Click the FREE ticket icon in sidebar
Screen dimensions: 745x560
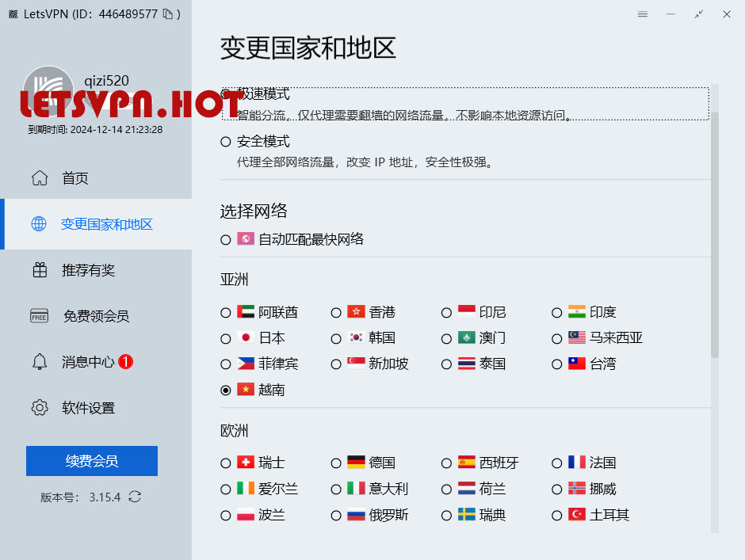[40, 316]
